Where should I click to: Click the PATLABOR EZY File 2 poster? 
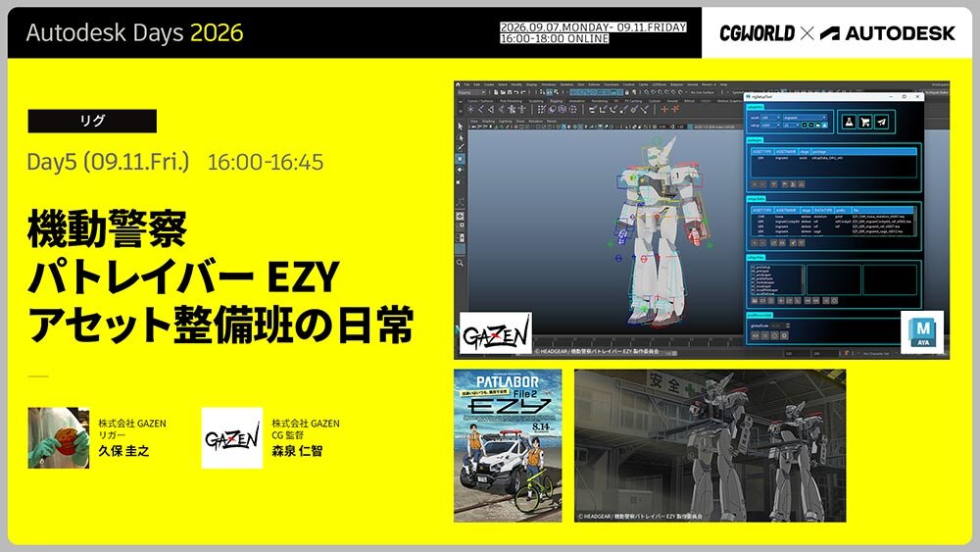pyautogui.click(x=508, y=446)
